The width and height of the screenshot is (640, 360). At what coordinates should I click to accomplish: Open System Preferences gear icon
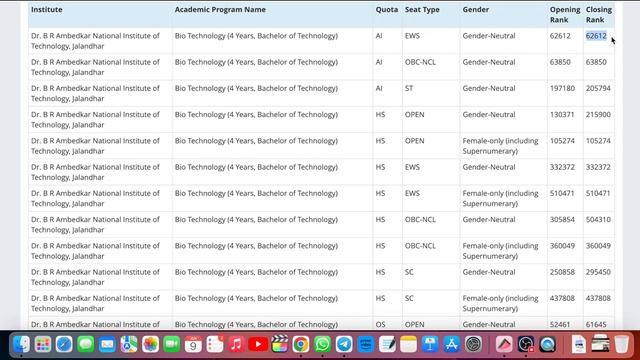[x=473, y=344]
